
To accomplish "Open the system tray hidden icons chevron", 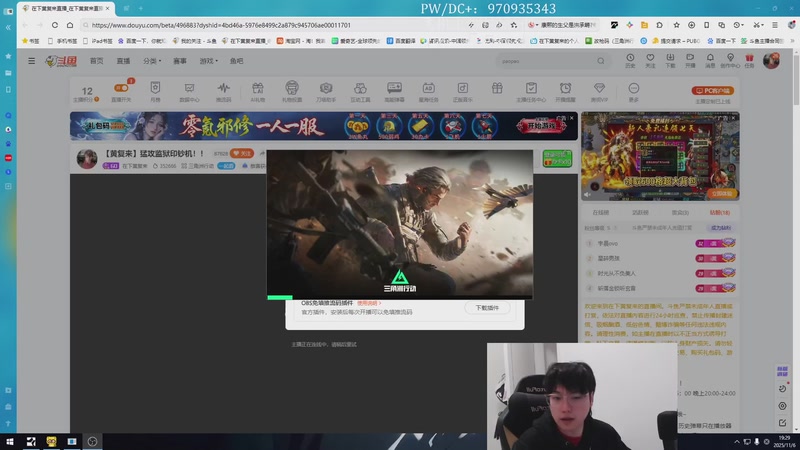I will (x=736, y=441).
